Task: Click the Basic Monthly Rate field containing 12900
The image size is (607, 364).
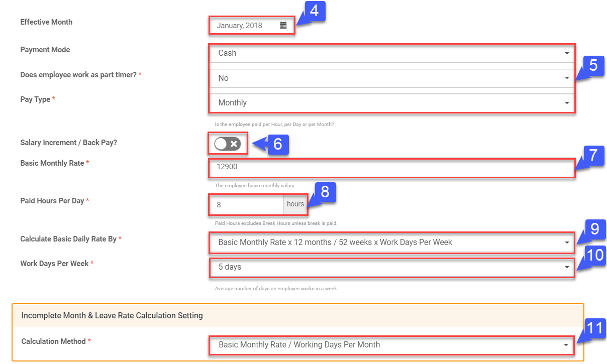Action: pos(392,167)
